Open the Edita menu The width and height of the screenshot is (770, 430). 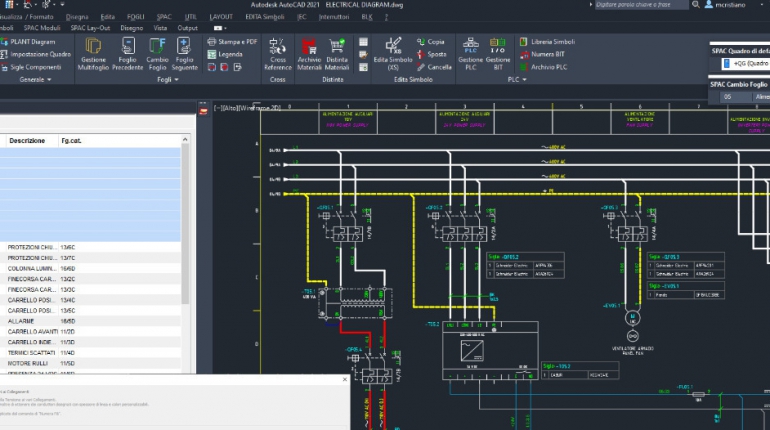click(108, 17)
